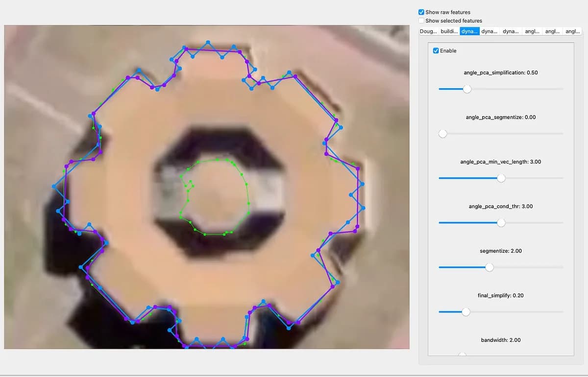Click the angle_pca_min_vec_length slider handle
Image resolution: width=588 pixels, height=377 pixels.
click(501, 178)
